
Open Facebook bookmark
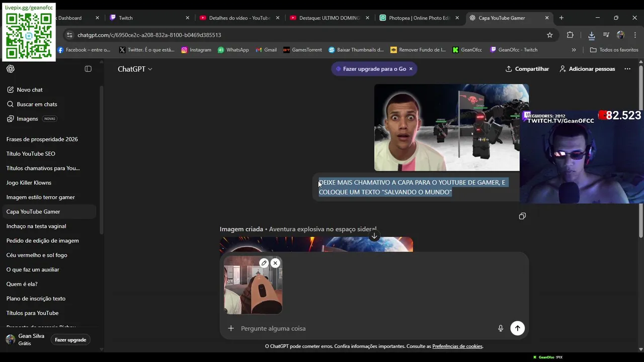coord(84,50)
